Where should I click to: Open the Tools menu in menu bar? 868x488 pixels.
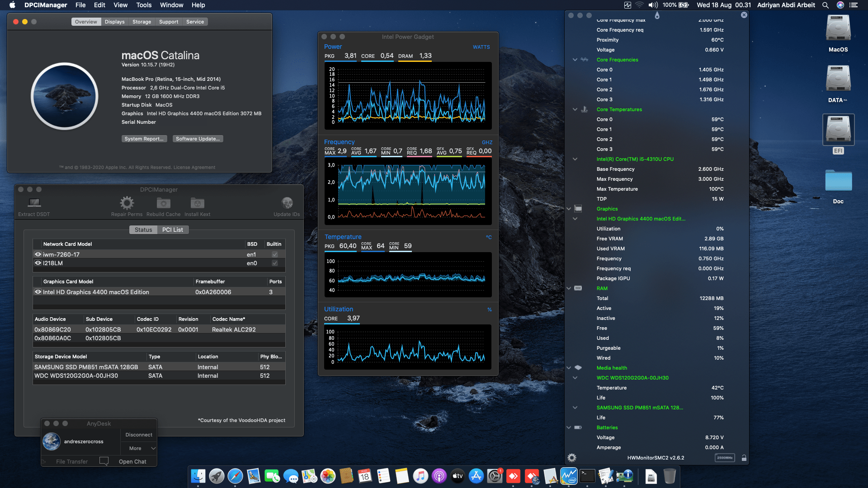[x=144, y=5]
